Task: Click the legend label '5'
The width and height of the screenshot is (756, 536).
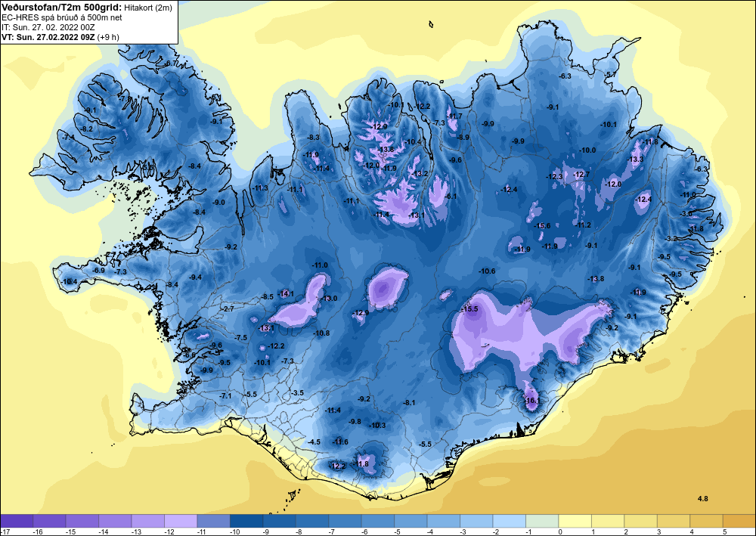Action: (724, 531)
